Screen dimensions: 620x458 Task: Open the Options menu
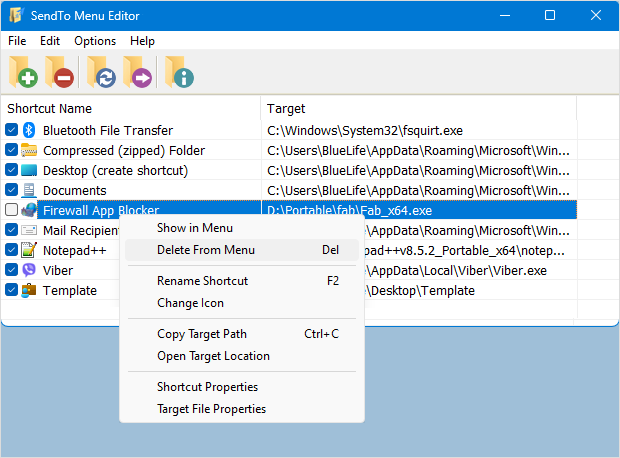[95, 41]
